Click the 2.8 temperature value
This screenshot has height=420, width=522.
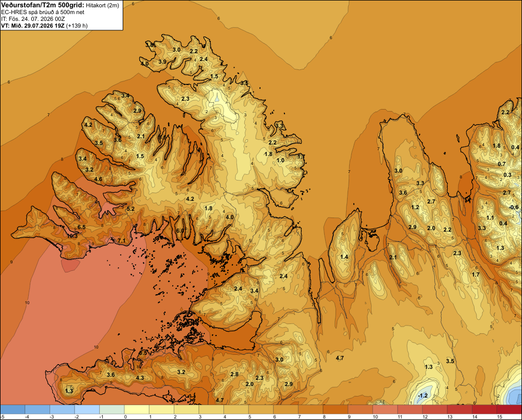point(234,374)
